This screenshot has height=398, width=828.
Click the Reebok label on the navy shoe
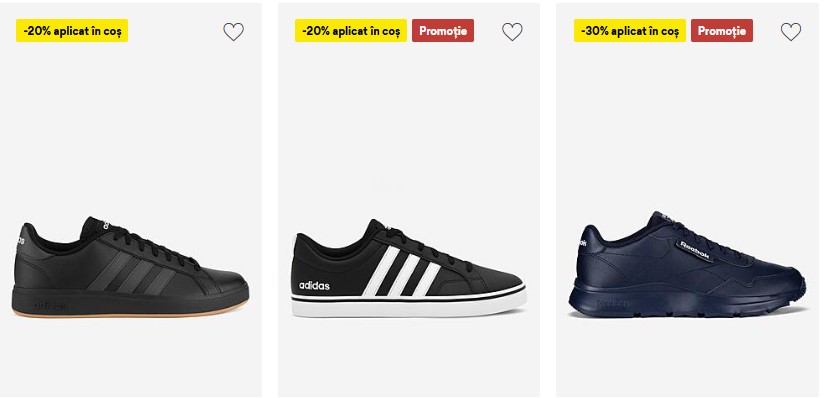point(694,250)
